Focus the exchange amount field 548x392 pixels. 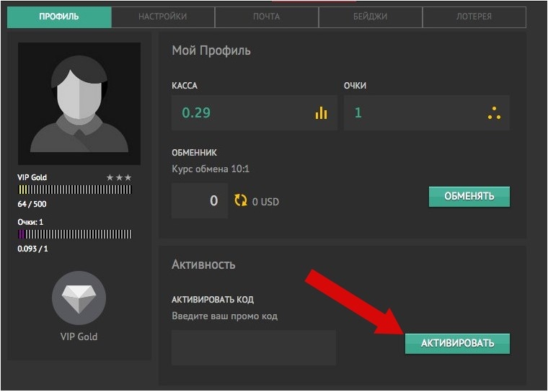[200, 201]
